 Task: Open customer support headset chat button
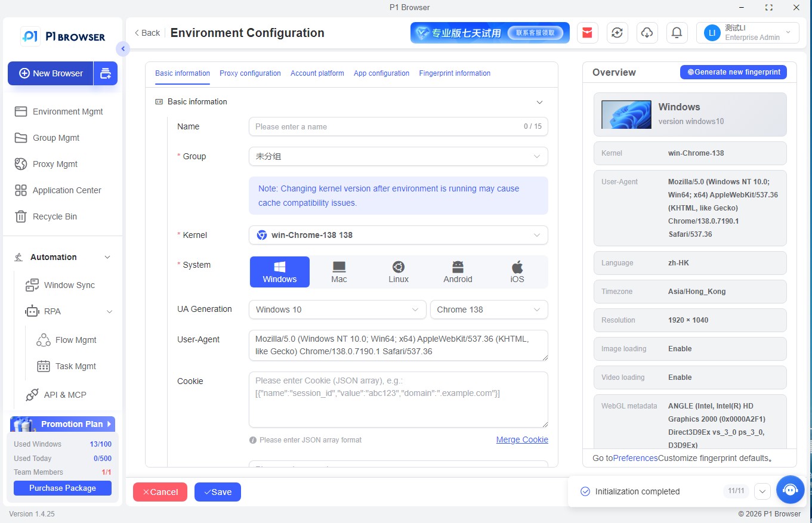[x=791, y=490]
